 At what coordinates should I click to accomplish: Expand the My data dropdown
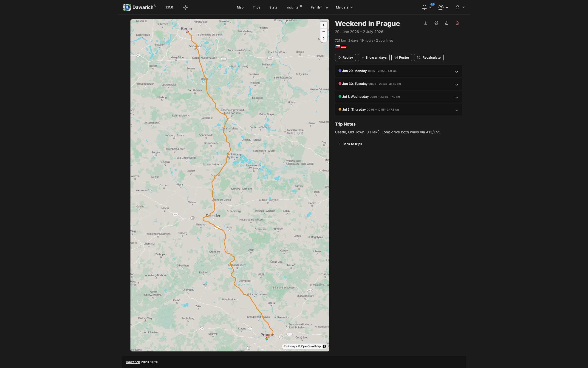click(344, 7)
